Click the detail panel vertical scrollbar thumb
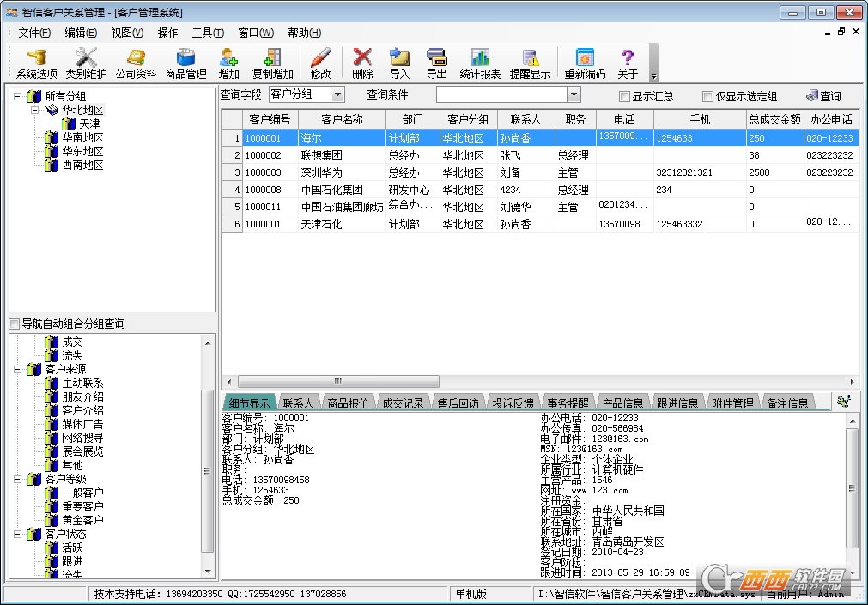868x605 pixels. 852,488
